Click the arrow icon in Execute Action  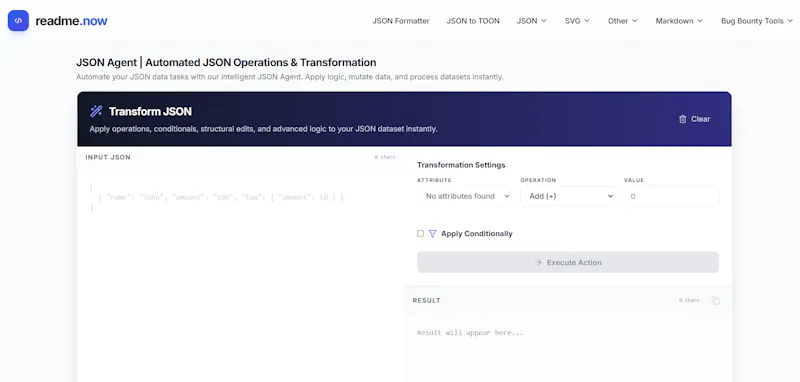[538, 262]
